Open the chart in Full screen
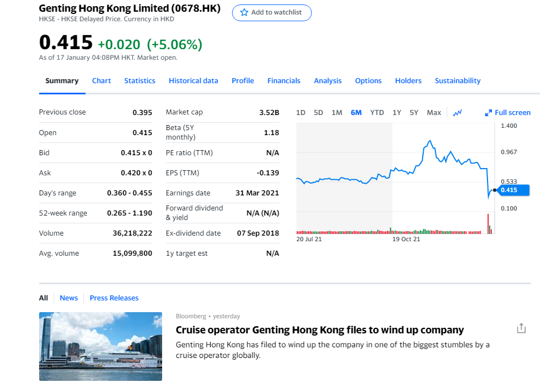The height and width of the screenshot is (392, 540). (x=508, y=113)
